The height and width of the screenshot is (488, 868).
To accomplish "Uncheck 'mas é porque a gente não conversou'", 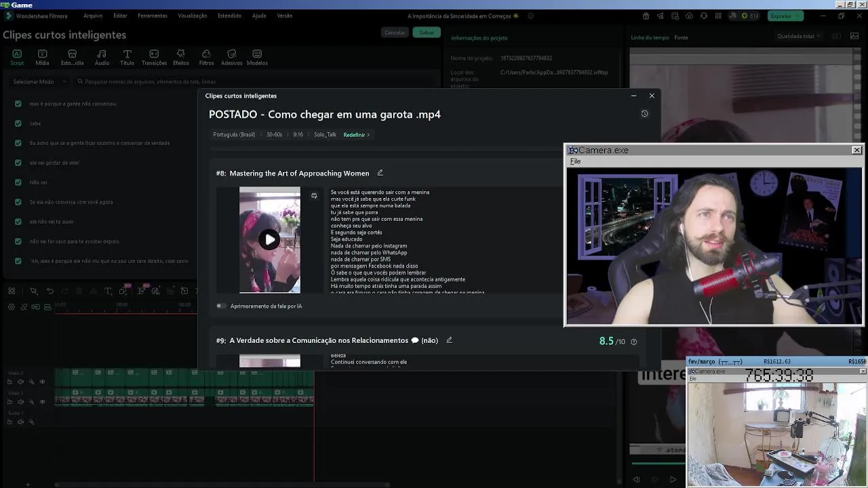I will coord(18,104).
